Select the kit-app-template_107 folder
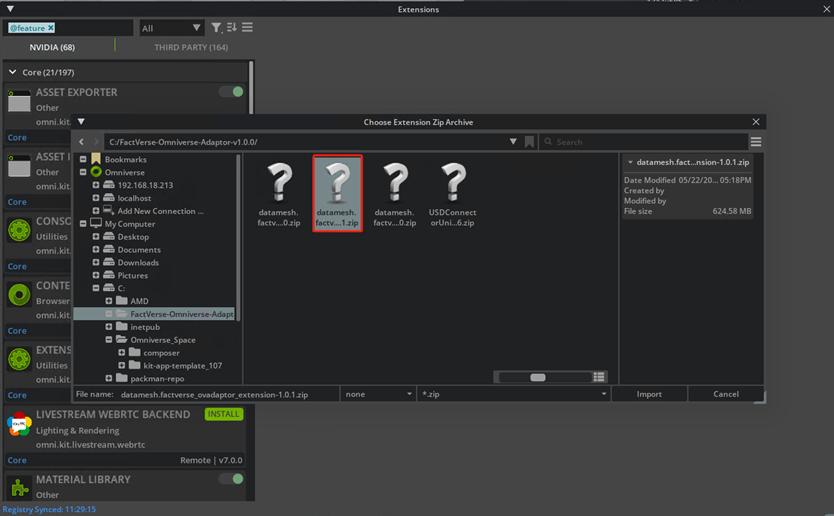Image resolution: width=834 pixels, height=516 pixels. 182,365
